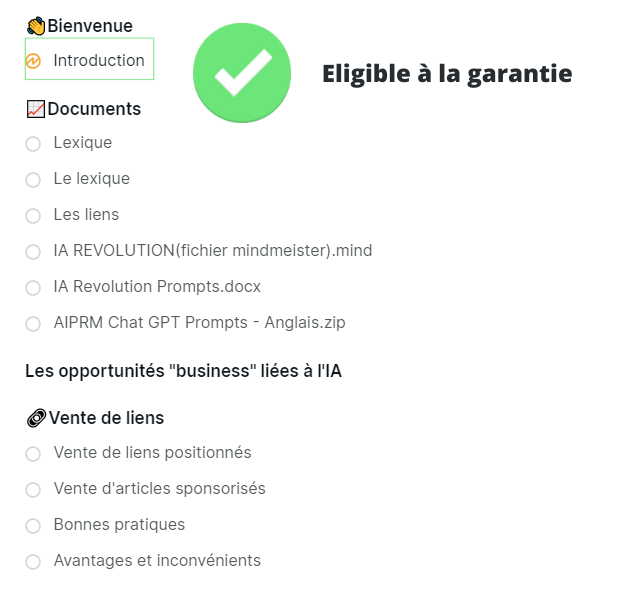
Task: Open Vente de liens positionnés lesson
Action: (x=152, y=453)
